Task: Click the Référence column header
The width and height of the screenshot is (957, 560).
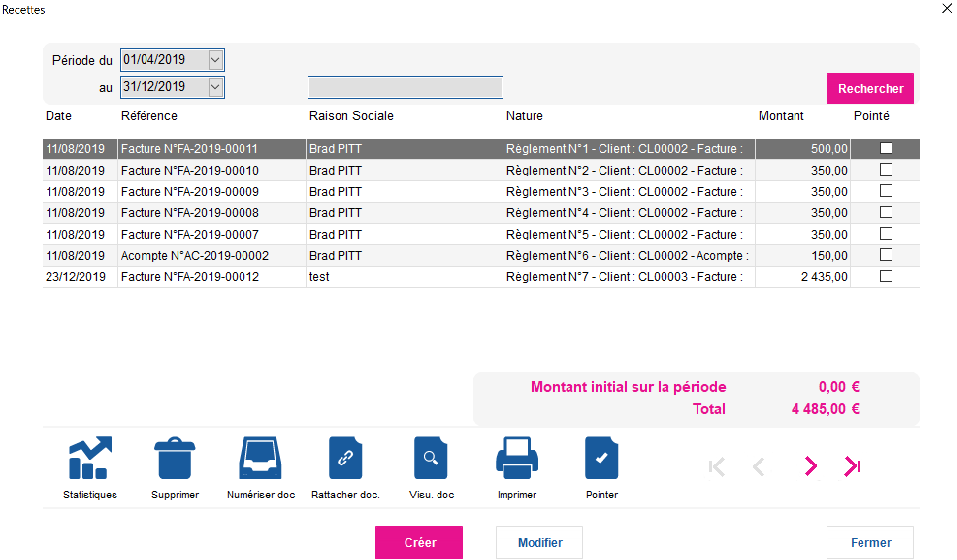Action: pos(149,116)
